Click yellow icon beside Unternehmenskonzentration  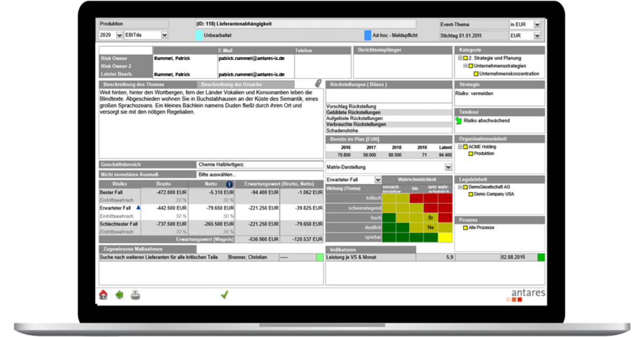(477, 74)
